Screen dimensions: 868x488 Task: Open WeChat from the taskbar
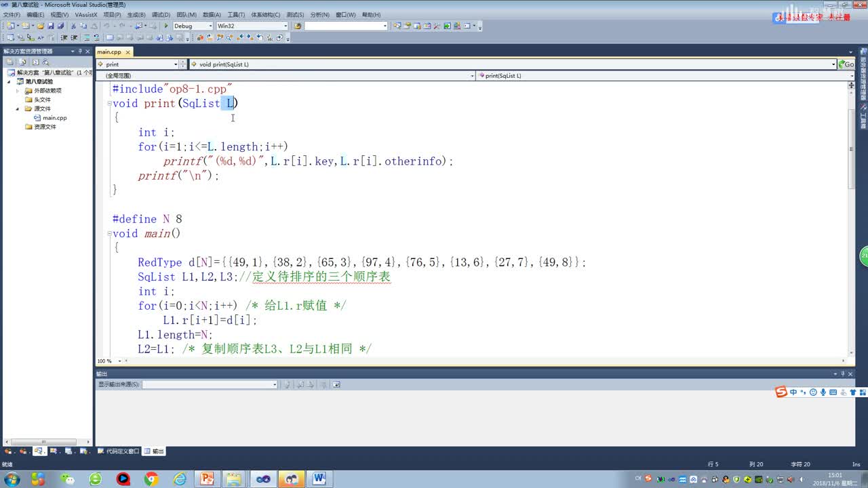67,479
